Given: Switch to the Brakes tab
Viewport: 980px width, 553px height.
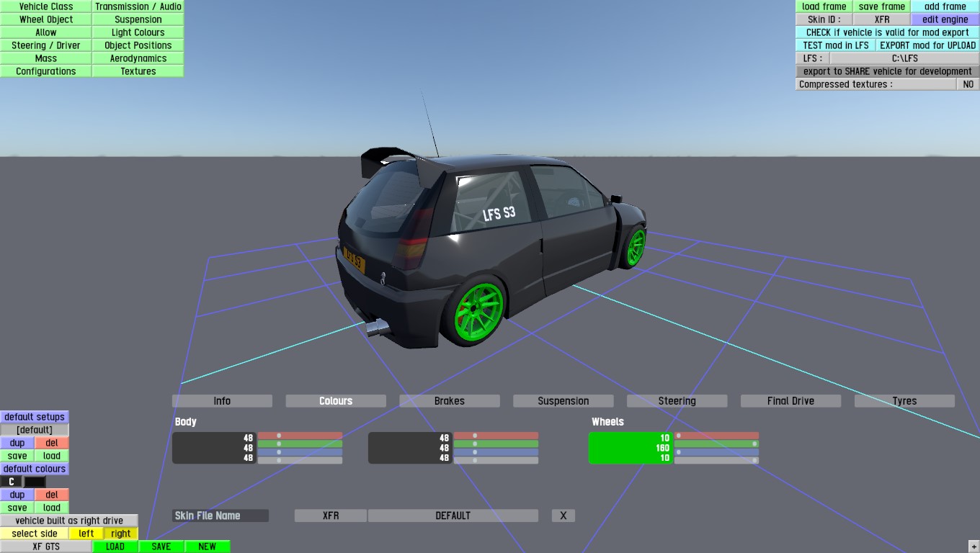Looking at the screenshot, I should point(450,401).
